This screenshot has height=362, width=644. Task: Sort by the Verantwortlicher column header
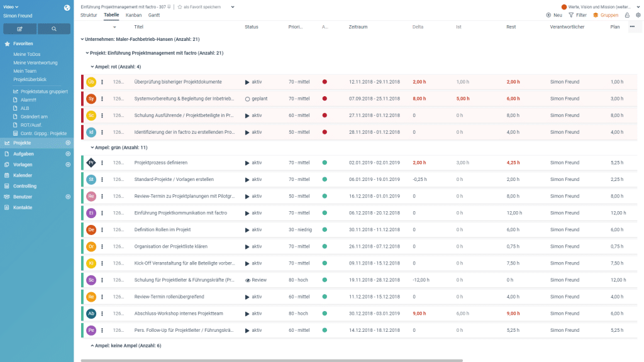[x=567, y=26]
